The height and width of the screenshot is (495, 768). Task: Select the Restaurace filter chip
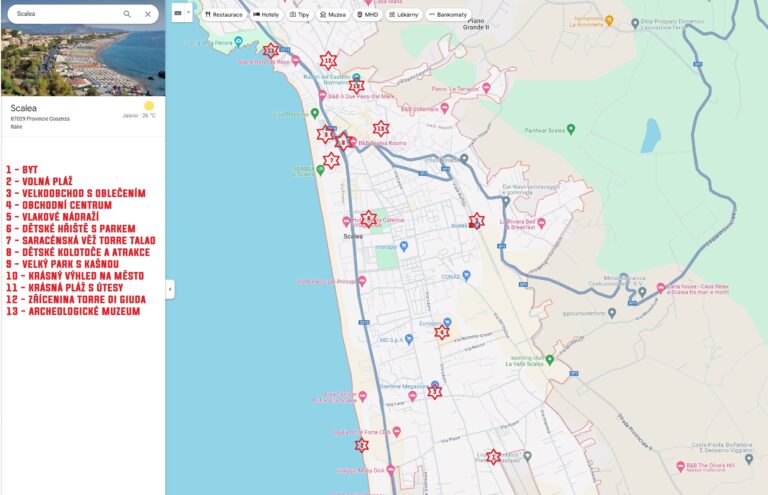pos(224,15)
